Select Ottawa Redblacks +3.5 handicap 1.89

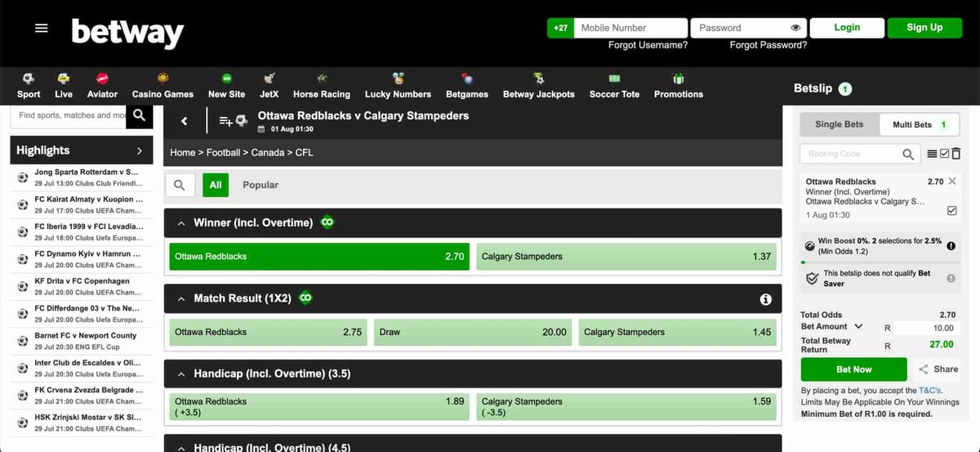click(x=318, y=407)
